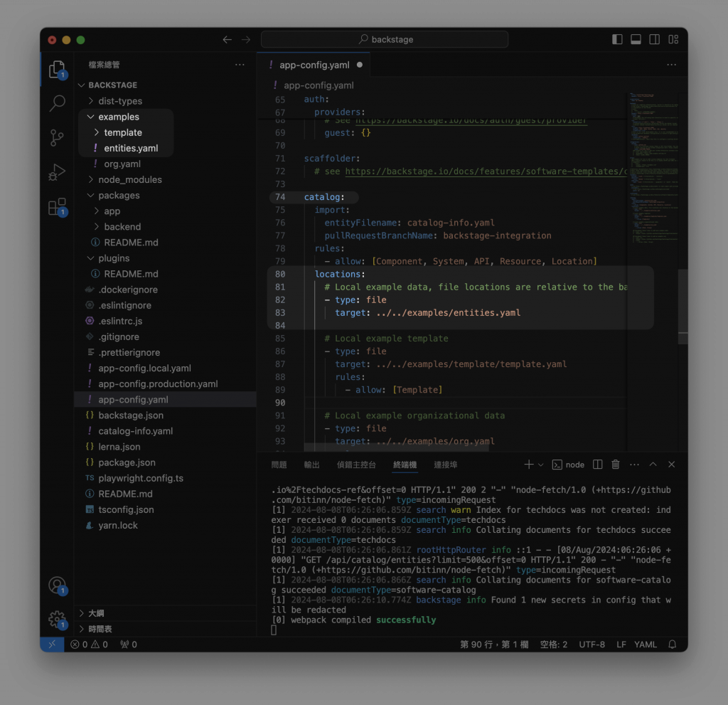Open explorer panel more actions ellipsis
This screenshot has width=728, height=705.
click(x=240, y=65)
